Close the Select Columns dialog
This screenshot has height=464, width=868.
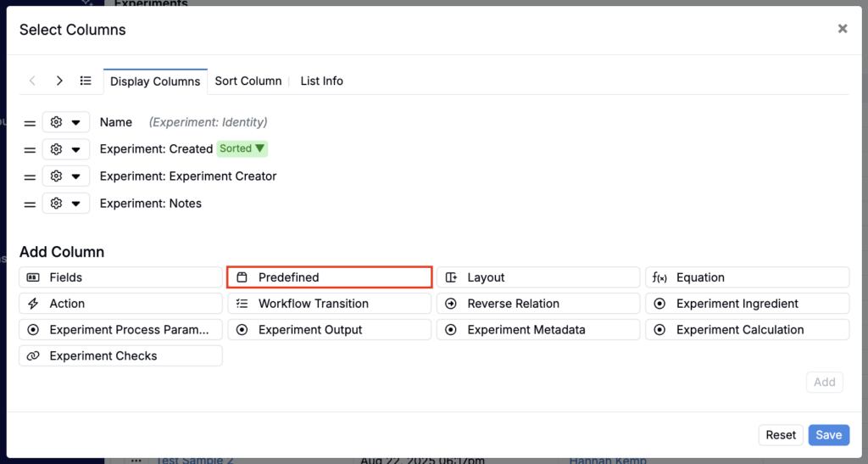(842, 29)
